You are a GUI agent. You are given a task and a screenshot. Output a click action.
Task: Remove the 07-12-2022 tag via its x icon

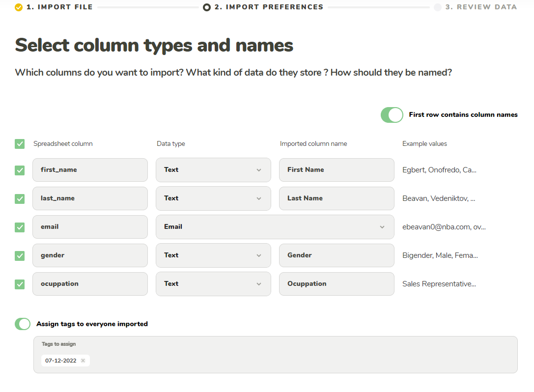[x=83, y=361]
